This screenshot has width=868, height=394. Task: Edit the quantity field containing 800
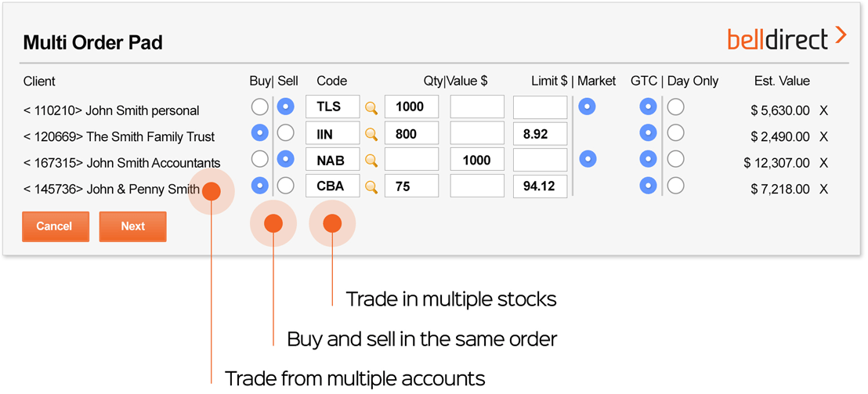tap(411, 133)
